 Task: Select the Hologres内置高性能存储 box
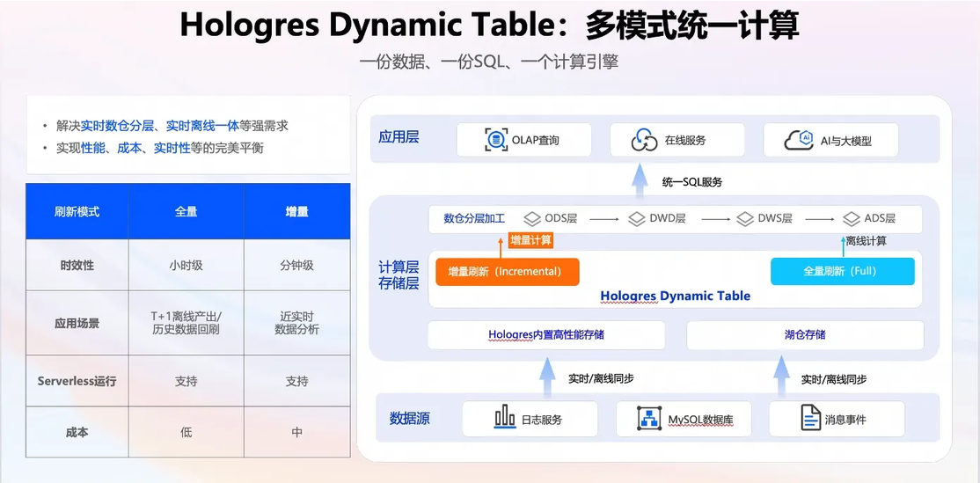click(546, 335)
